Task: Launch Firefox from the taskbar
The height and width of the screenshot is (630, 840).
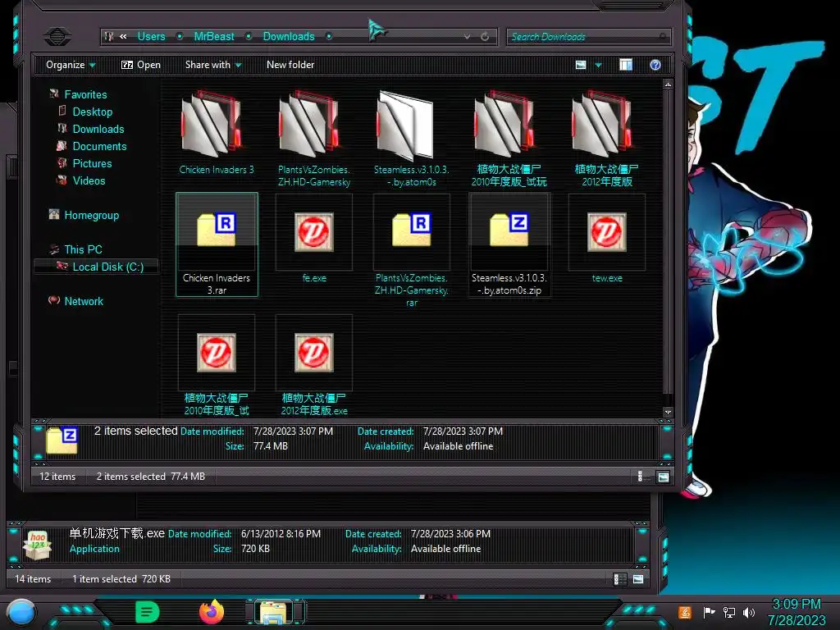Action: click(x=212, y=612)
